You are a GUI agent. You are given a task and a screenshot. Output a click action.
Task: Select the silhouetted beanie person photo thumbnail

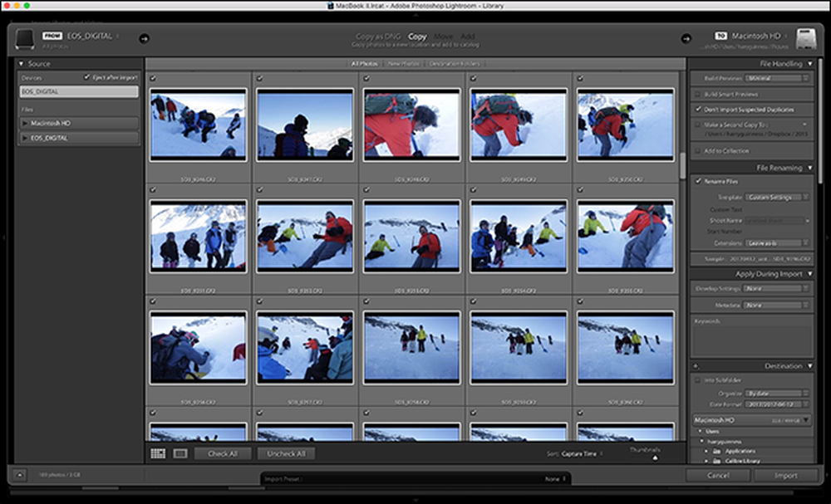click(x=305, y=125)
